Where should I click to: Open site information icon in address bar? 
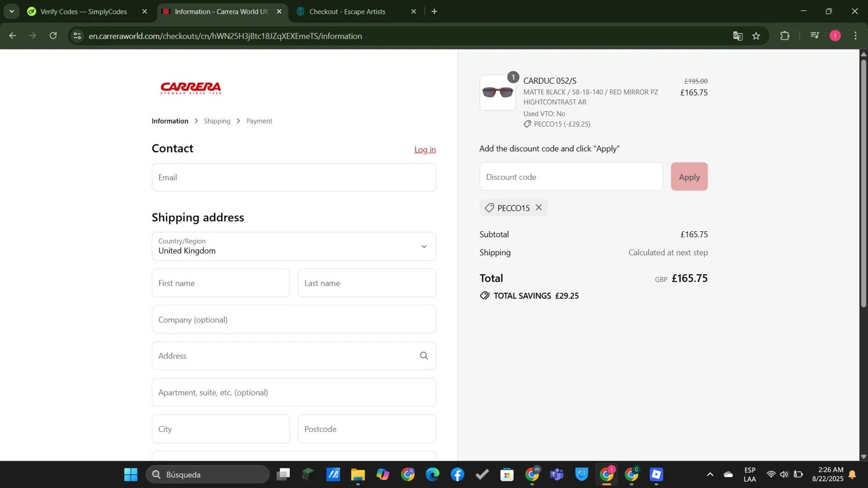[77, 36]
